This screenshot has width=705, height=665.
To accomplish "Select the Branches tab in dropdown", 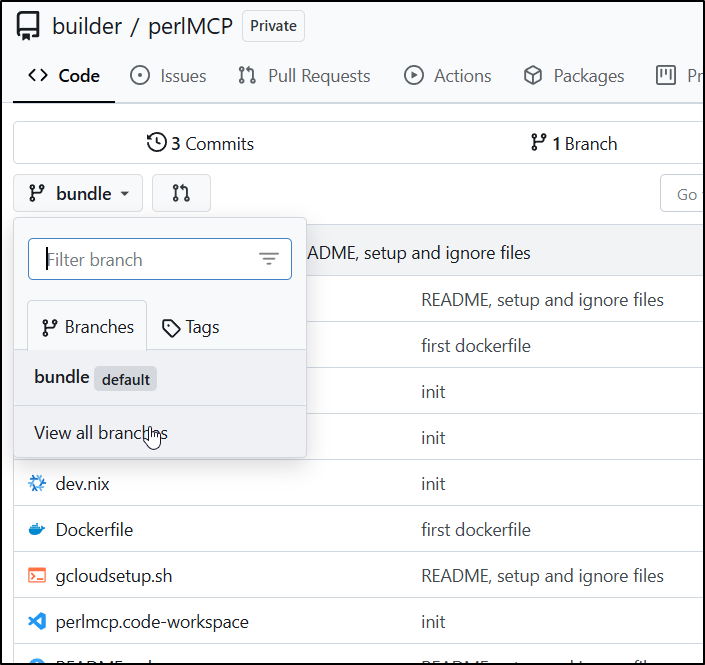I will pyautogui.click(x=87, y=326).
